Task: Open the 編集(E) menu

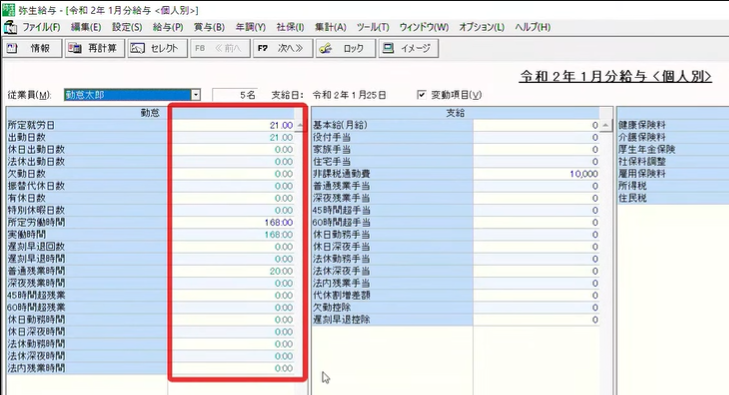Action: pos(86,27)
